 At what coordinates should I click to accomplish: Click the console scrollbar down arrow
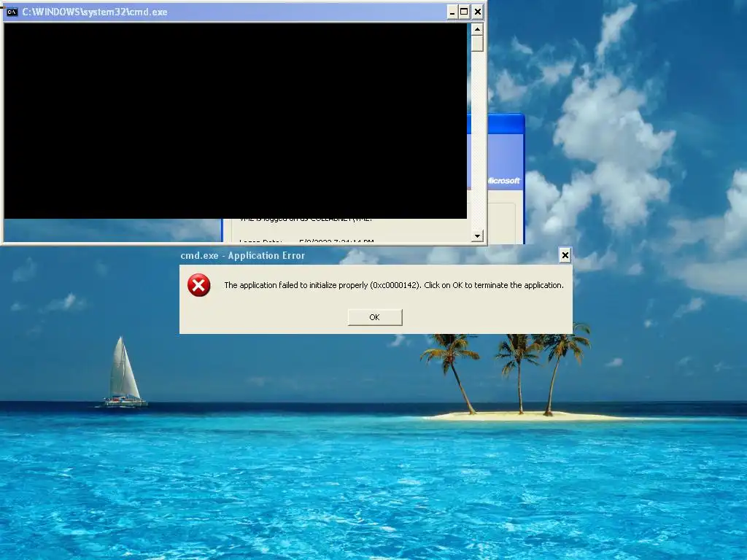coord(477,236)
